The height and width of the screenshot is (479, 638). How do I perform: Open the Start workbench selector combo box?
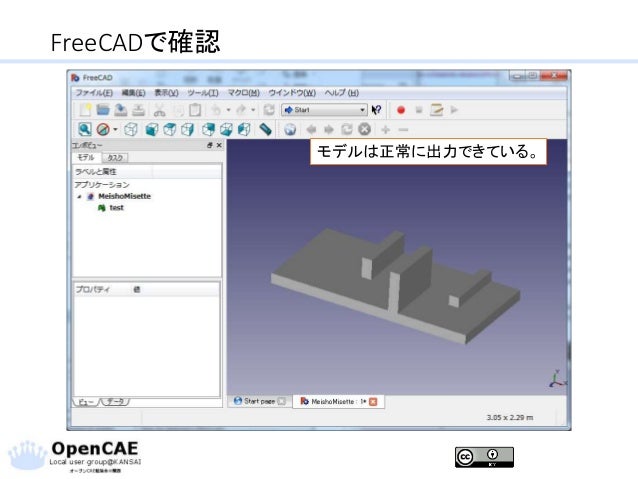click(324, 110)
